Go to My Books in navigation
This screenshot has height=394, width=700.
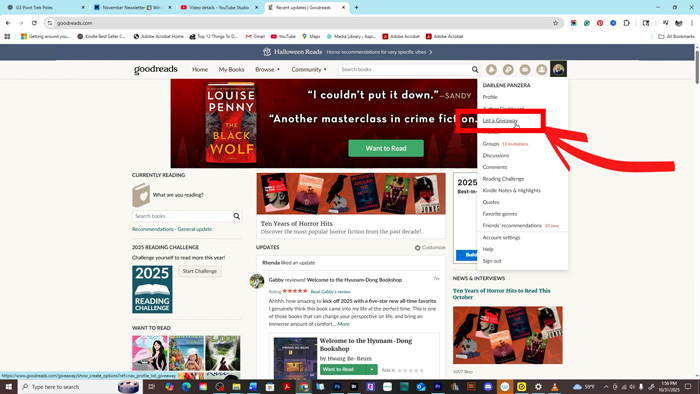coord(231,70)
